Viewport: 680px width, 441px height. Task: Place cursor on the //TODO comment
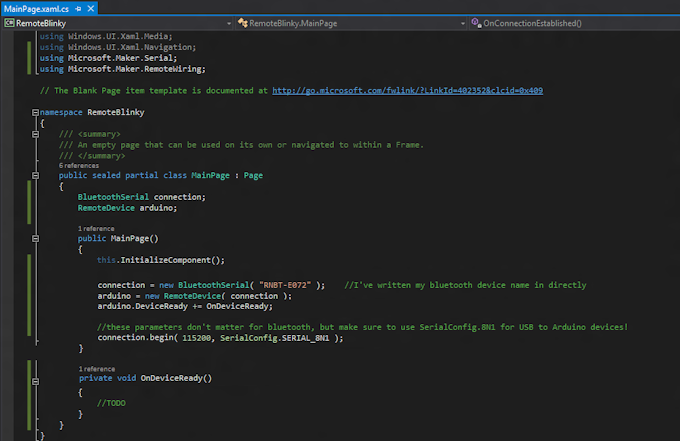tap(111, 402)
